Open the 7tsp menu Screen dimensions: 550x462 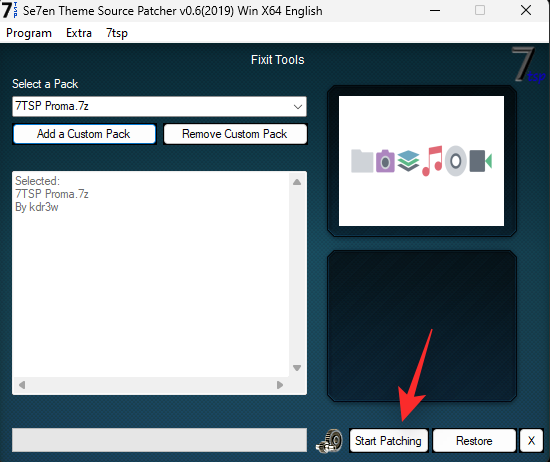[117, 33]
